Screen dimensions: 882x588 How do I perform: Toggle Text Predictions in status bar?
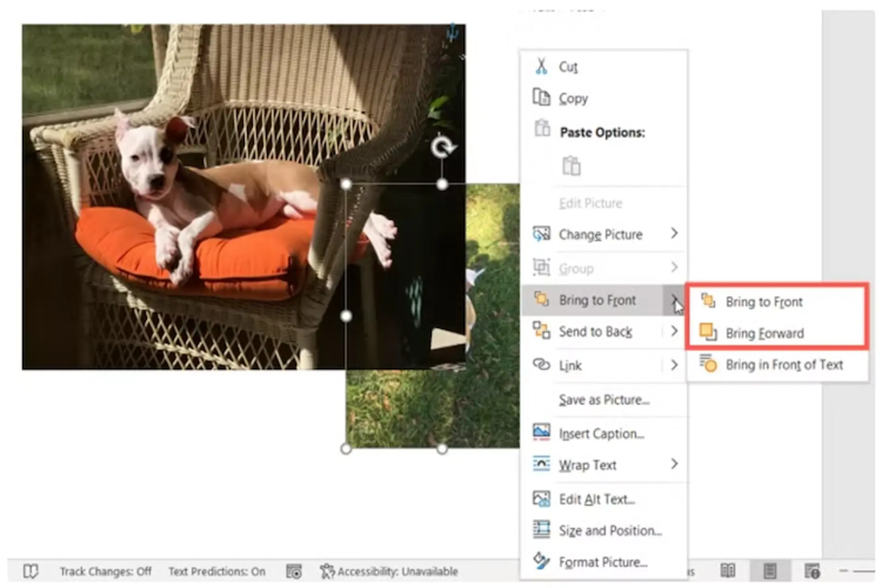216,571
